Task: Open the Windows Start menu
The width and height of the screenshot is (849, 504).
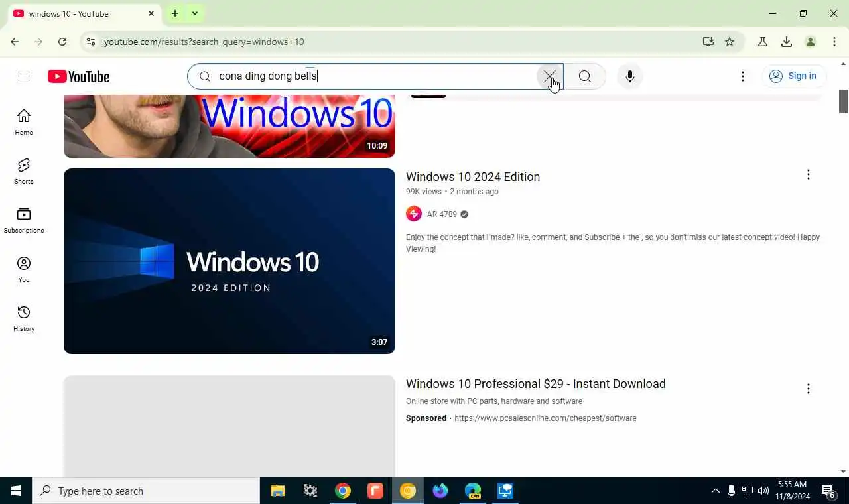Action: (x=16, y=491)
